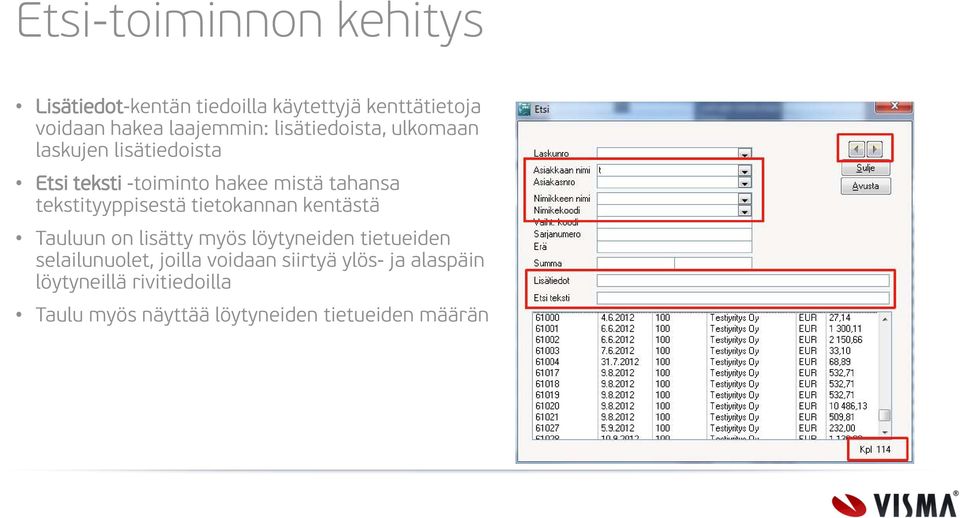
Task: Select result row 61027
Action: 706,428
